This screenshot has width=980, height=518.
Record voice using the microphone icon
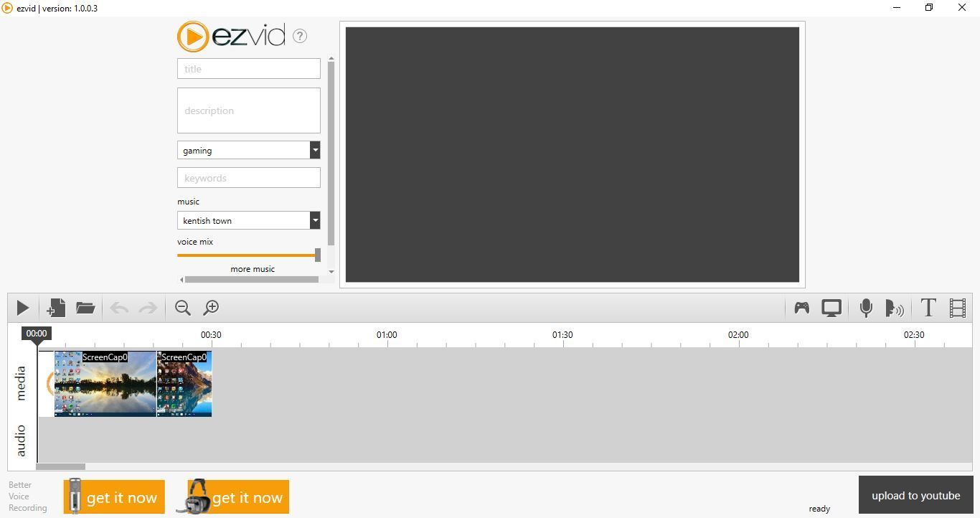point(865,308)
